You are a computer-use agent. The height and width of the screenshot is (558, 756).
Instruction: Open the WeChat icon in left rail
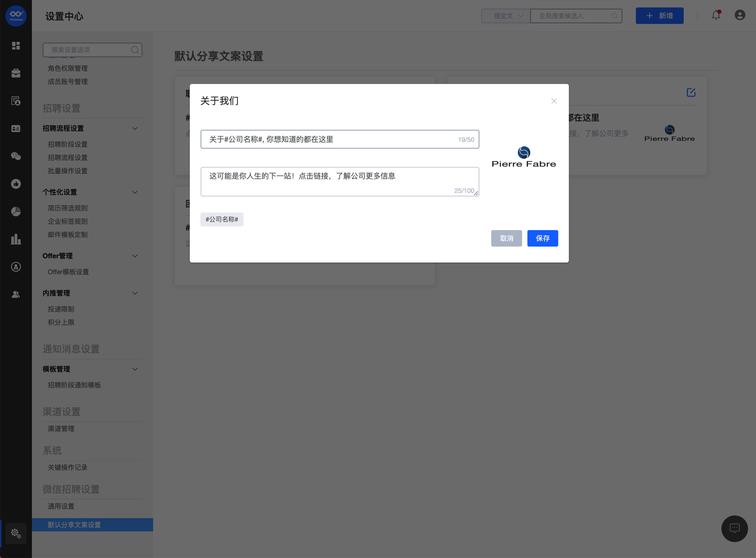tap(16, 156)
